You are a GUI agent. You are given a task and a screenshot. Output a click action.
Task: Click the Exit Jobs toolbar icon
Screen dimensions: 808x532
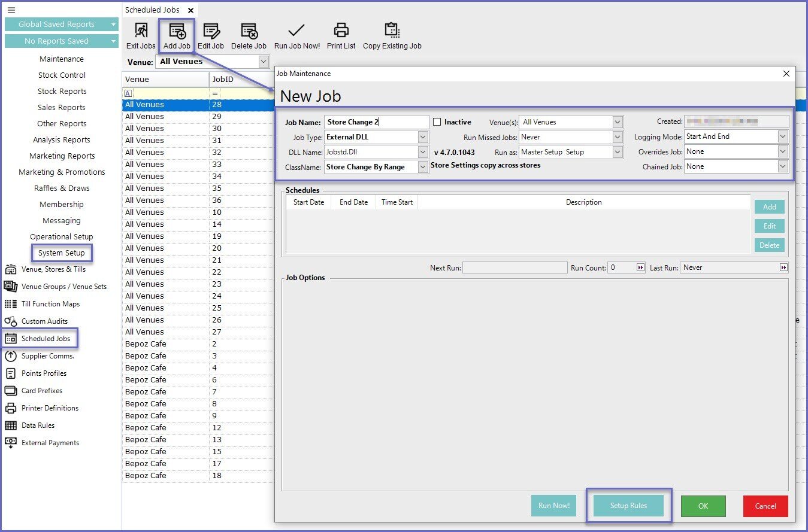[x=141, y=31]
